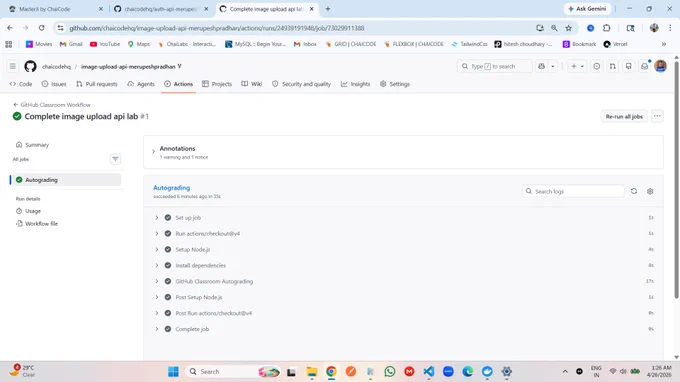Switch to the Pull requests tab
This screenshot has width=680, height=382.
pos(97,84)
